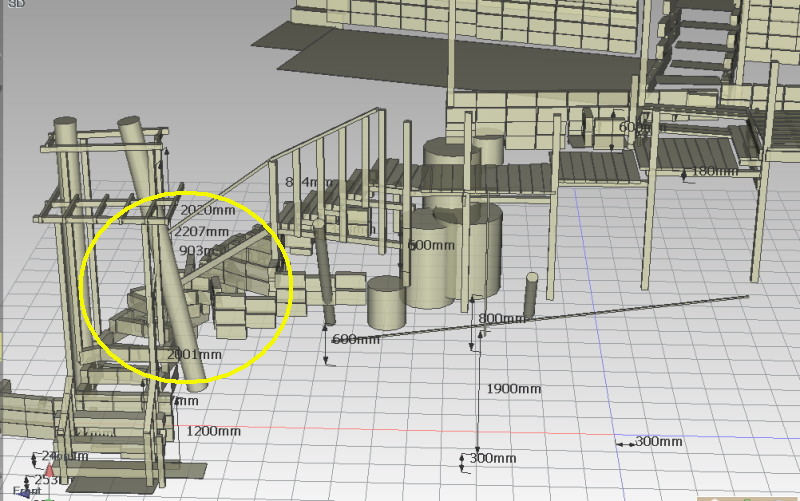Viewport: 800px width, 501px height.
Task: Select the 300mm horizontal dimension at far right
Action: tap(658, 441)
